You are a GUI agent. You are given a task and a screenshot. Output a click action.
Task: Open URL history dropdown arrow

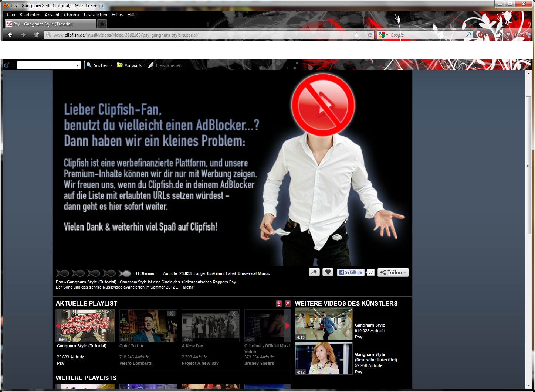point(363,35)
